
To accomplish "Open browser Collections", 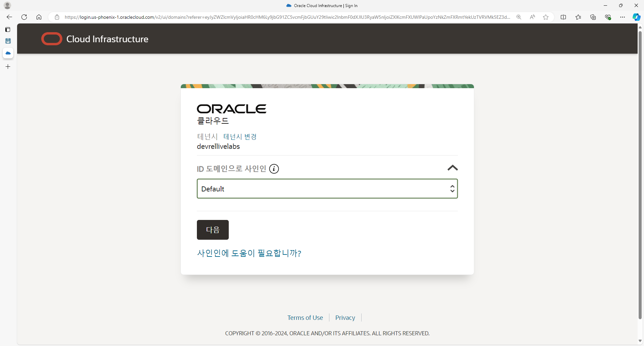I will [593, 17].
